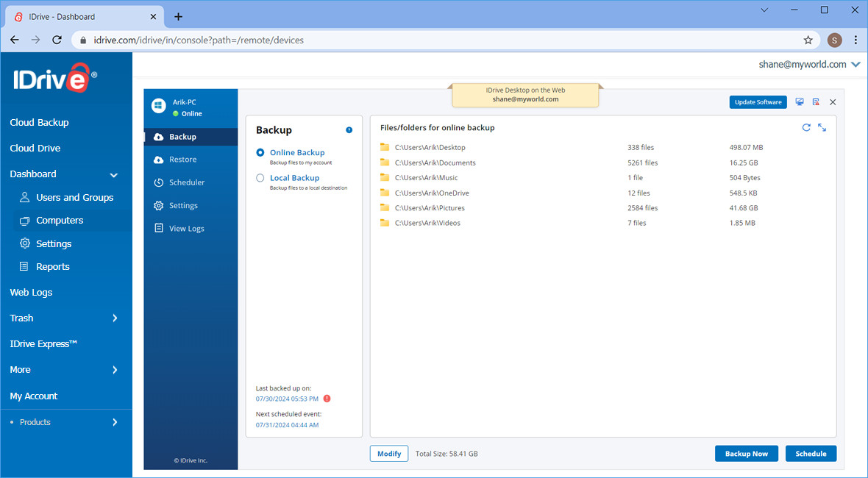
Task: Open the log alert icon near Update Software
Action: pos(816,102)
